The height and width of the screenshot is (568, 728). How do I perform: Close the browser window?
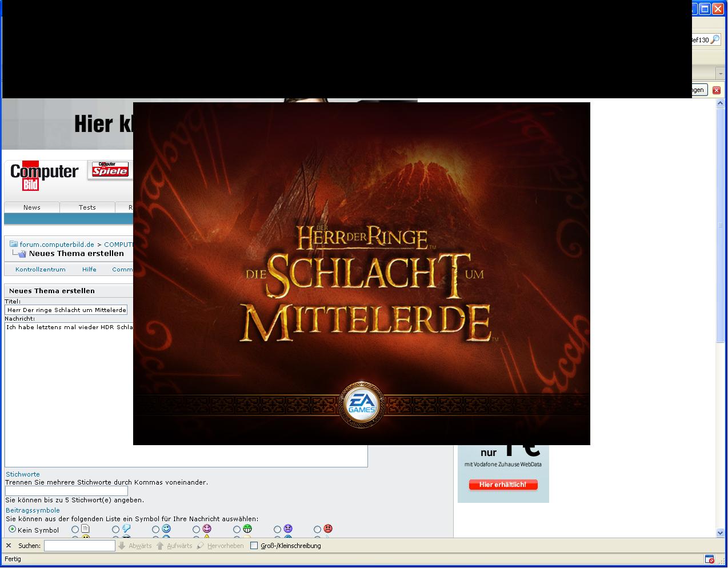click(x=718, y=9)
